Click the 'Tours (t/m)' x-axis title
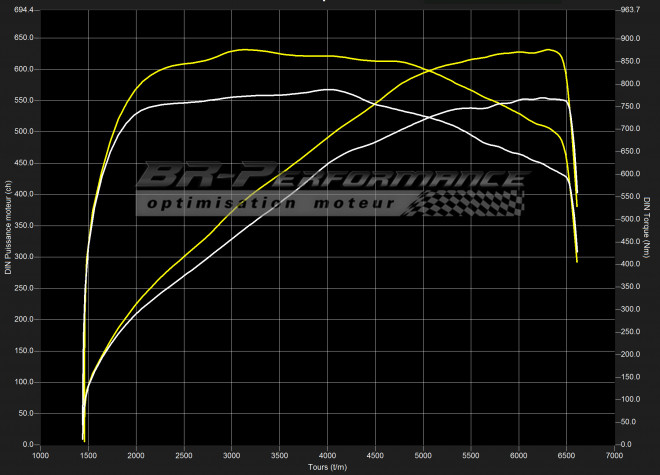The height and width of the screenshot is (475, 660). [329, 467]
